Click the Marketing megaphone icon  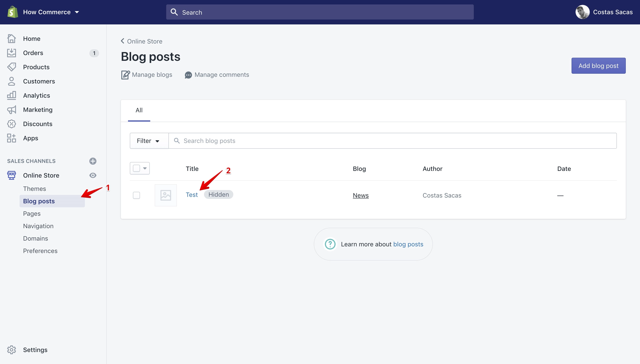12,109
